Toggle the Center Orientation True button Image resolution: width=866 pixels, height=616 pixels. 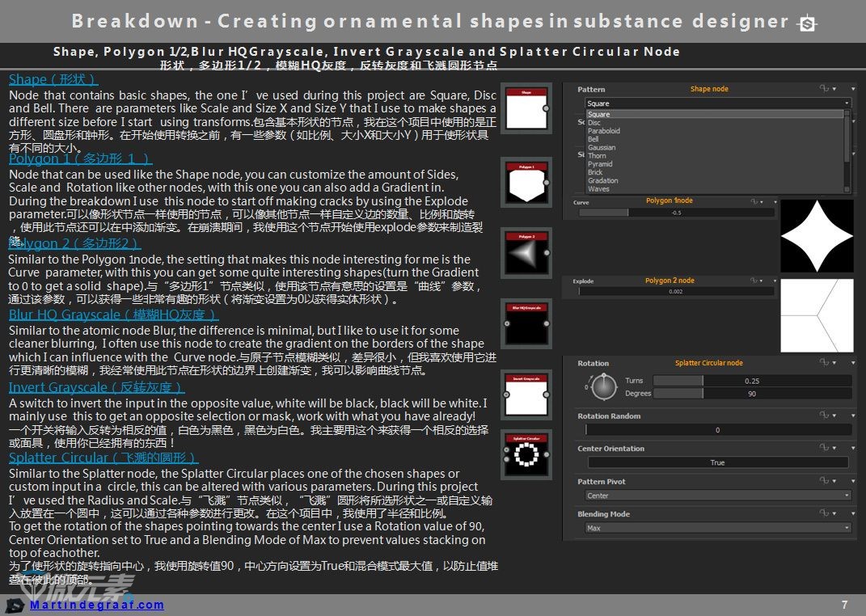[x=718, y=462]
